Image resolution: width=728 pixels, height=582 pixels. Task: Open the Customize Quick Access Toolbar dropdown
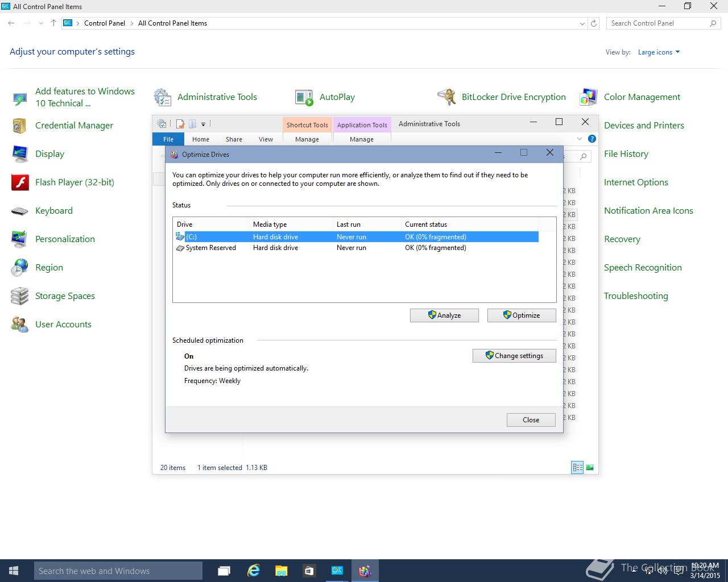click(x=203, y=124)
